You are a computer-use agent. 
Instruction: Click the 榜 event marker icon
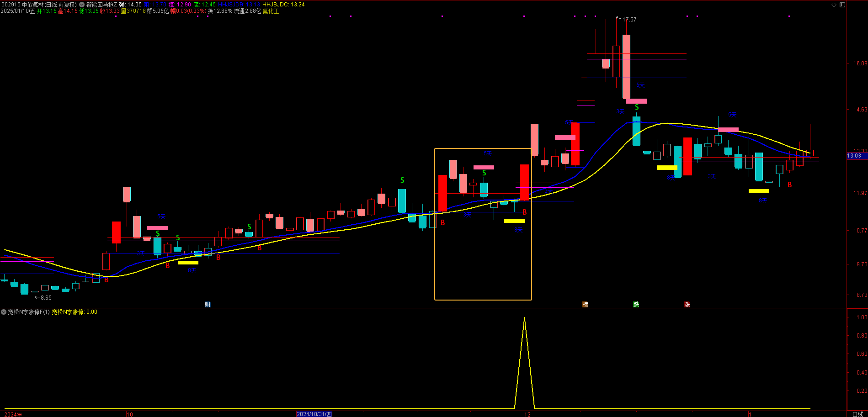[585, 304]
